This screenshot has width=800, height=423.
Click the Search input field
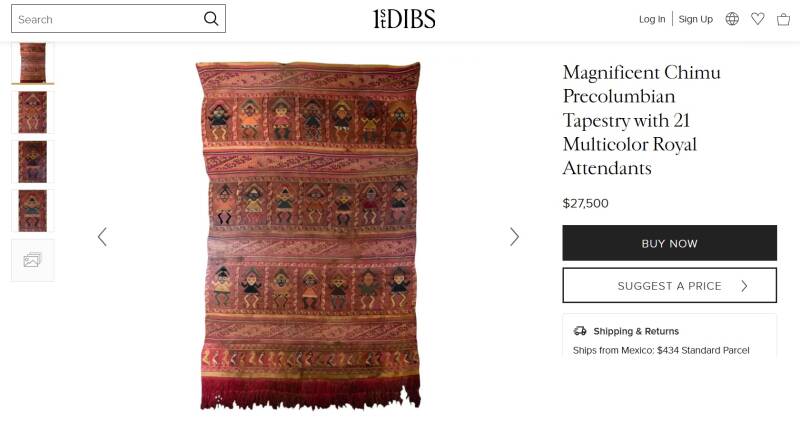coord(107,19)
